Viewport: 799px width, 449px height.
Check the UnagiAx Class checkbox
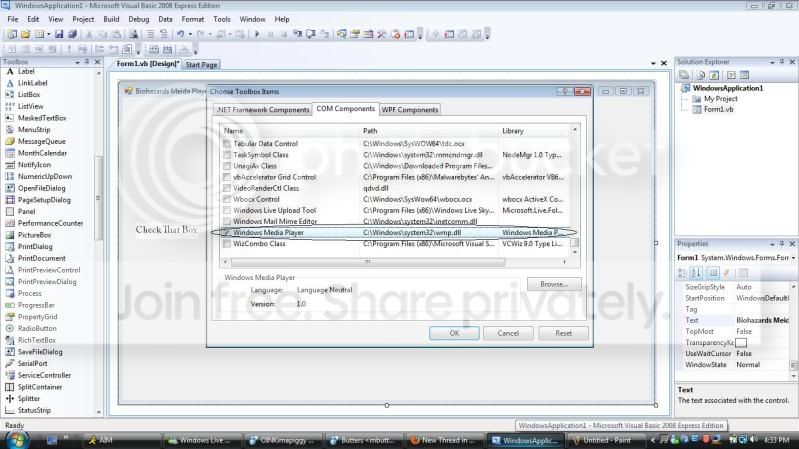[227, 166]
